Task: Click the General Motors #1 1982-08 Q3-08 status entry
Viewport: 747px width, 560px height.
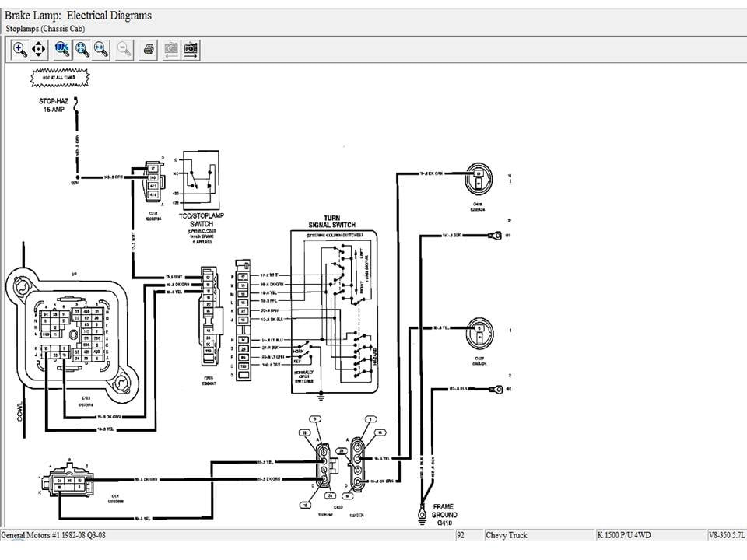Action: click(x=54, y=535)
